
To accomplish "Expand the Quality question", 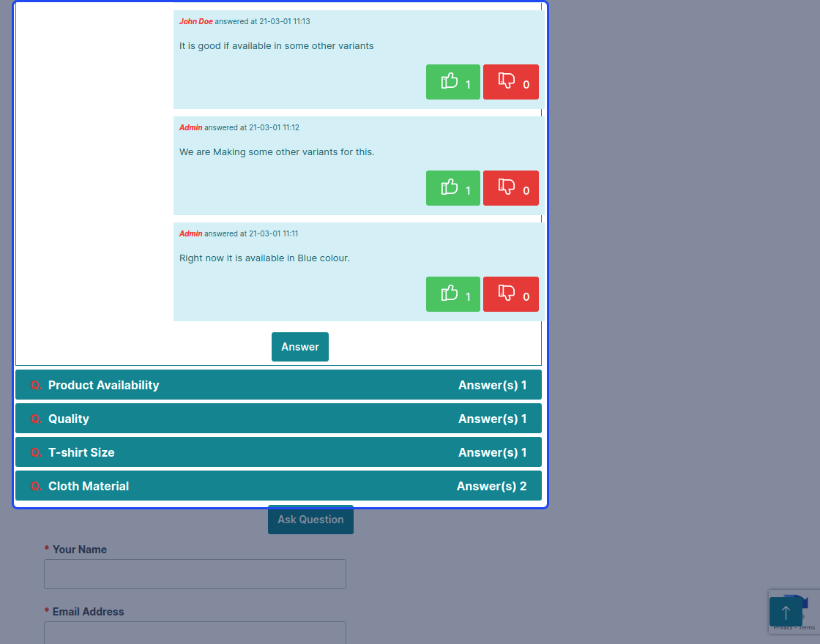I will (x=278, y=419).
